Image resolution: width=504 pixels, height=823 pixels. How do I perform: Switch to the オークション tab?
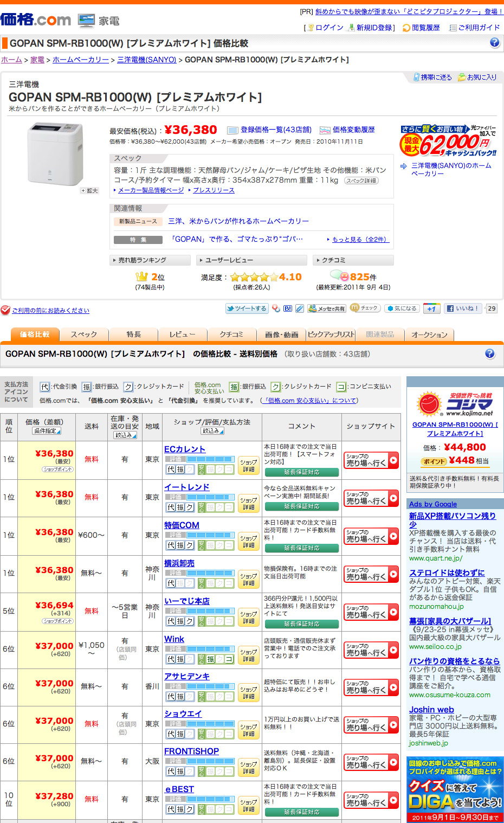click(x=429, y=335)
